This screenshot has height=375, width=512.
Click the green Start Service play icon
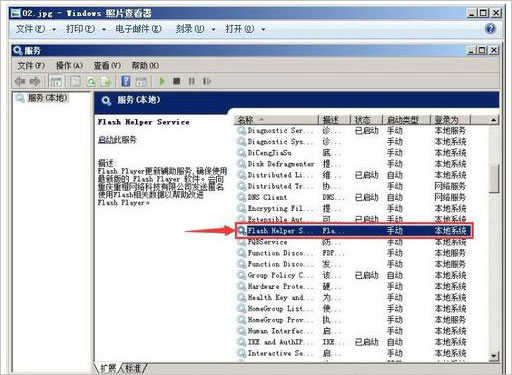pos(162,81)
